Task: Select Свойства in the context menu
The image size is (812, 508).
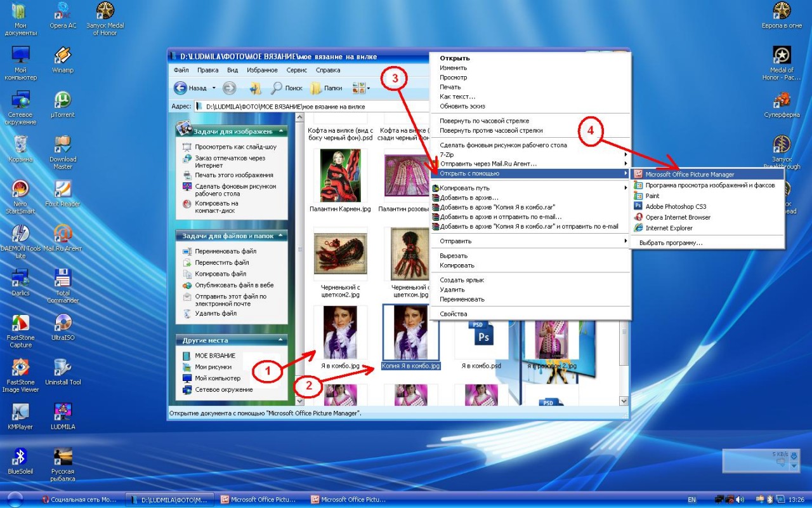Action: coord(530,314)
